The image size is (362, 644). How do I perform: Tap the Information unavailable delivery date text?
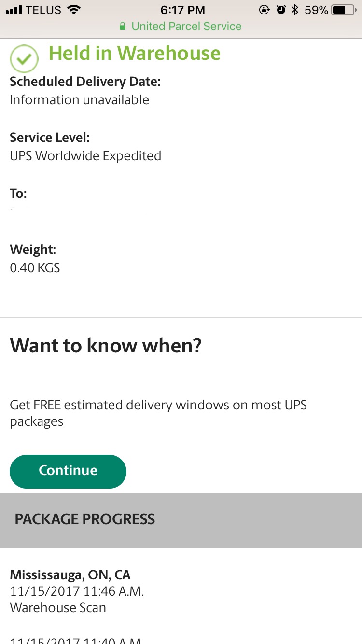(79, 100)
